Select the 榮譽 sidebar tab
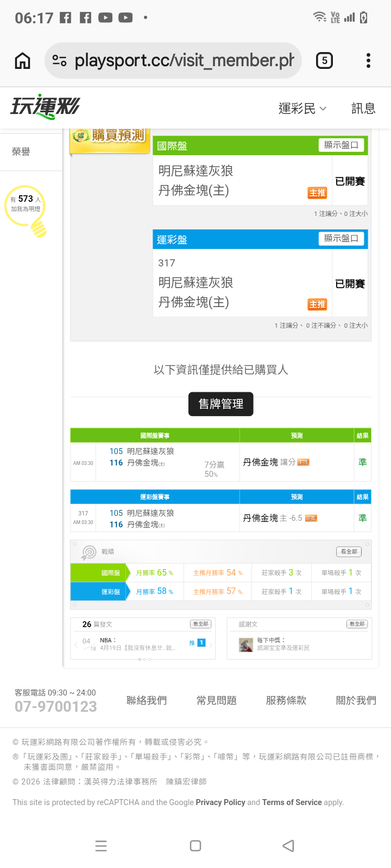391x868 pixels. (21, 152)
